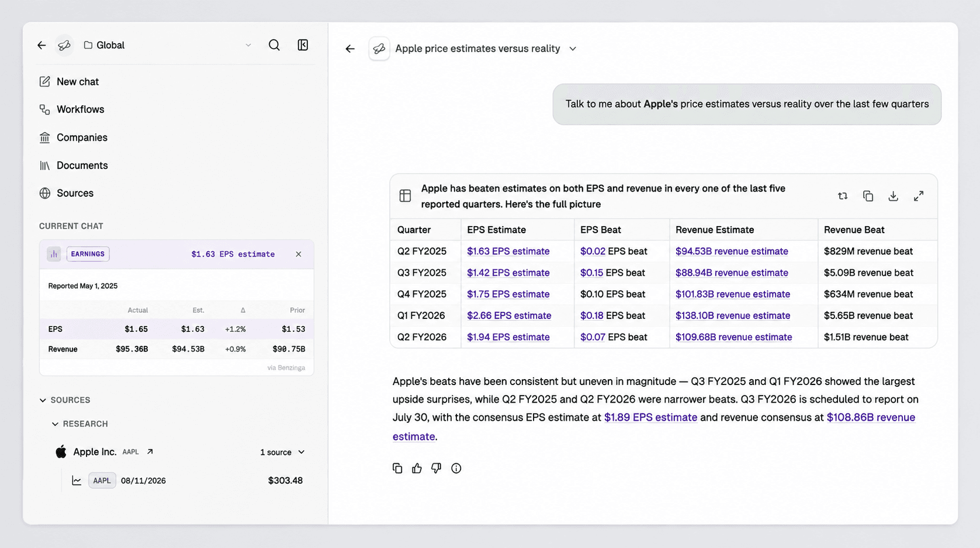Give the response a thumbs up
980x548 pixels.
[417, 468]
